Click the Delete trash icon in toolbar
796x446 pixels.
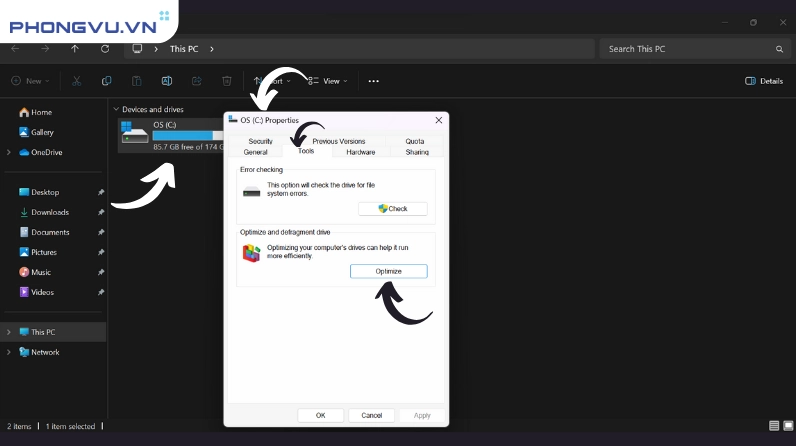pyautogui.click(x=227, y=81)
